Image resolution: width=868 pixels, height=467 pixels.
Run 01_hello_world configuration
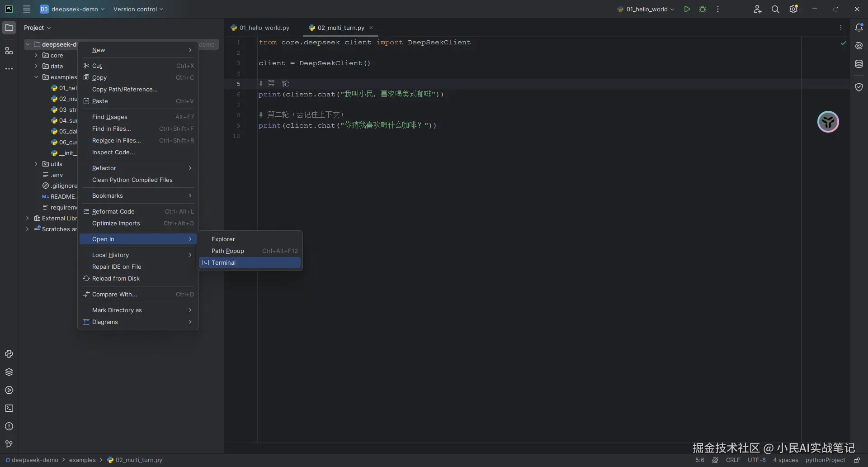tap(687, 9)
